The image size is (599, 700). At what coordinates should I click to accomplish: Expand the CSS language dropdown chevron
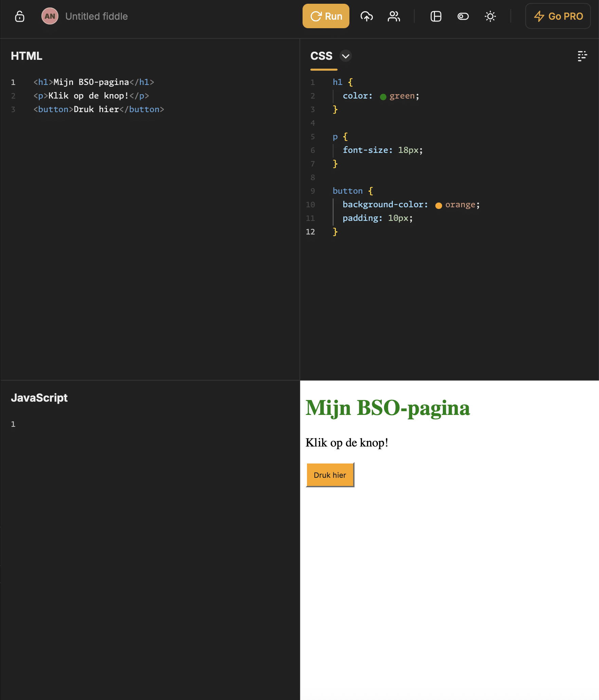tap(346, 56)
